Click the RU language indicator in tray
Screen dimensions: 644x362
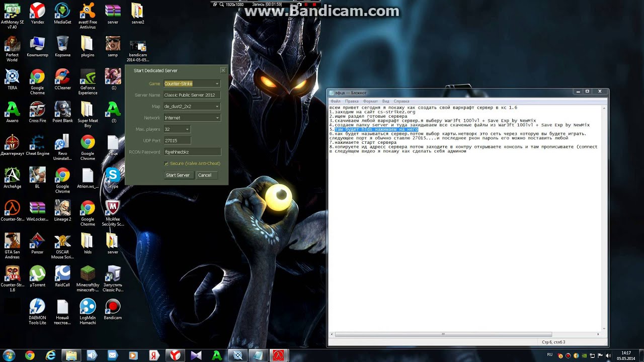click(549, 354)
